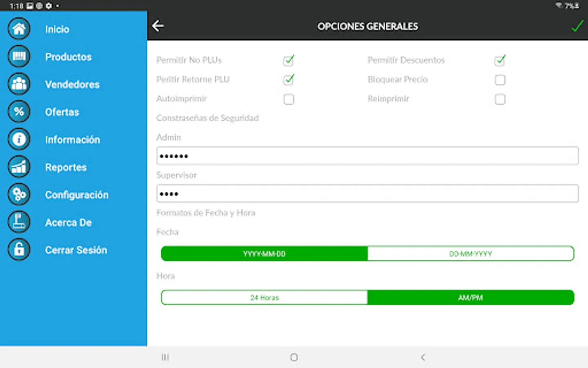The height and width of the screenshot is (368, 588).
Task: Go to the Productos menu entry
Action: point(68,56)
